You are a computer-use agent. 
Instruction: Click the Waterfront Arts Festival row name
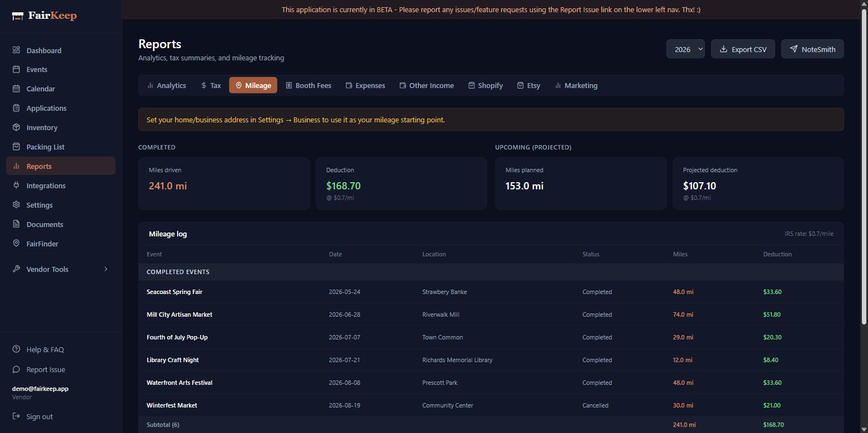tap(179, 383)
